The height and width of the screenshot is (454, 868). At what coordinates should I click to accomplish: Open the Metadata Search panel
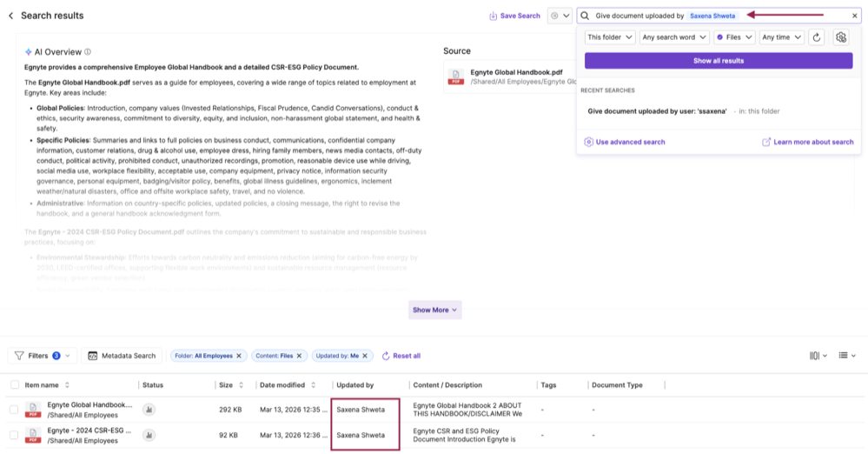coord(122,356)
